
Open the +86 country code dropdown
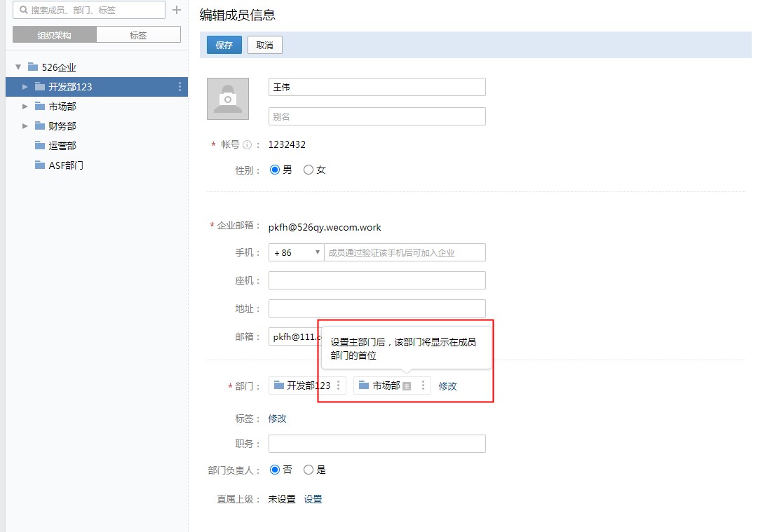point(296,252)
